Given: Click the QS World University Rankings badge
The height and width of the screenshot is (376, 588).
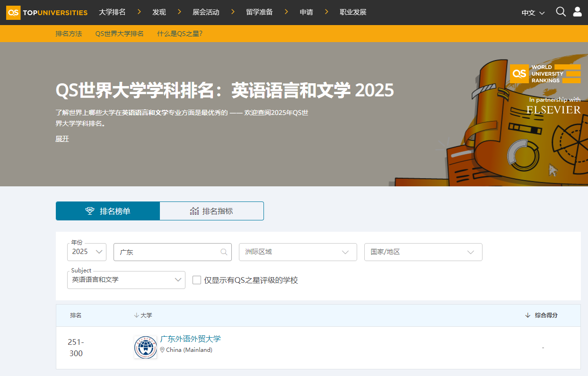Looking at the screenshot, I should tap(545, 74).
